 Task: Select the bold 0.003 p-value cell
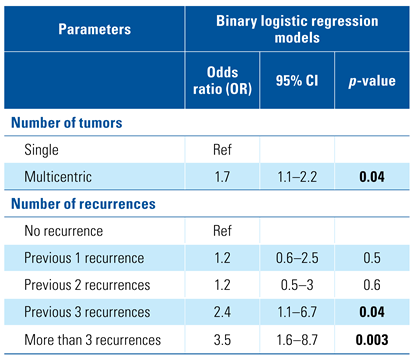372,340
